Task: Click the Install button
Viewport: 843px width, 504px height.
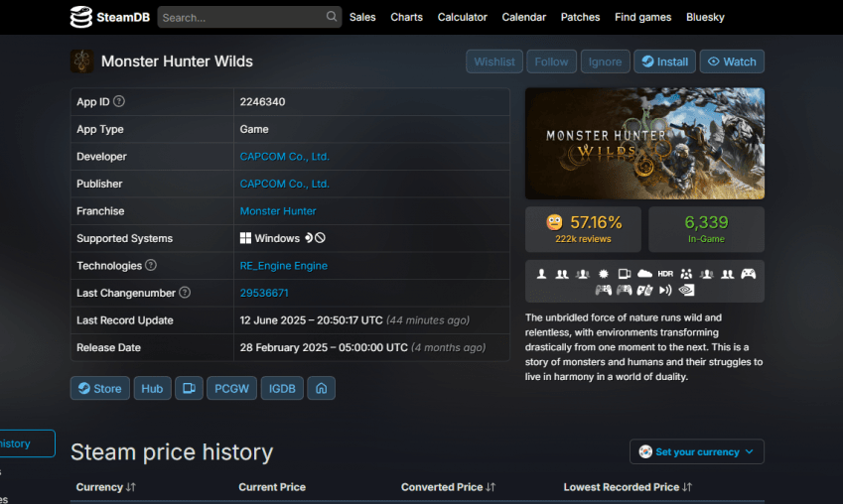Action: point(665,62)
